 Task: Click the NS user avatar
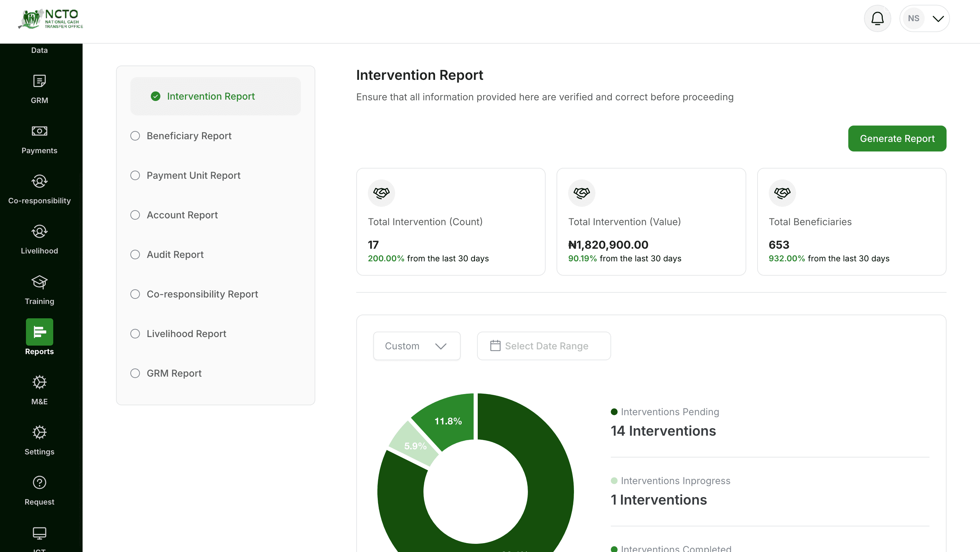[913, 18]
